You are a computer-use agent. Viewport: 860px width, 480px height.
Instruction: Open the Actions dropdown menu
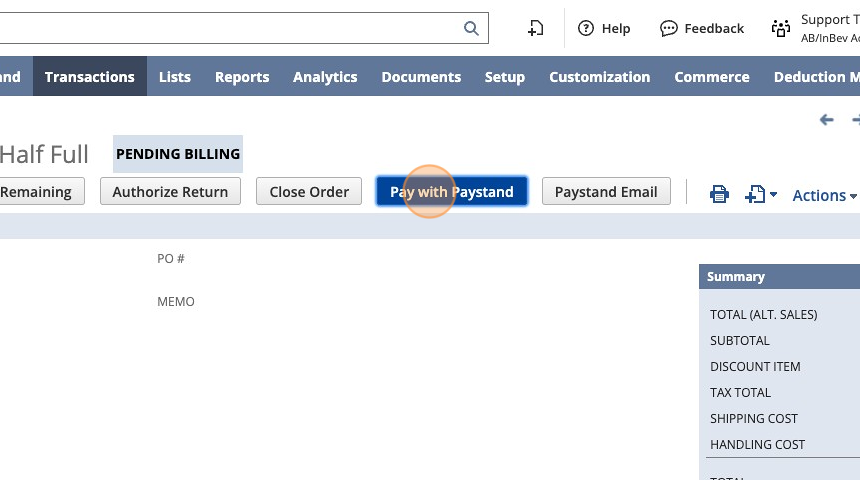824,195
